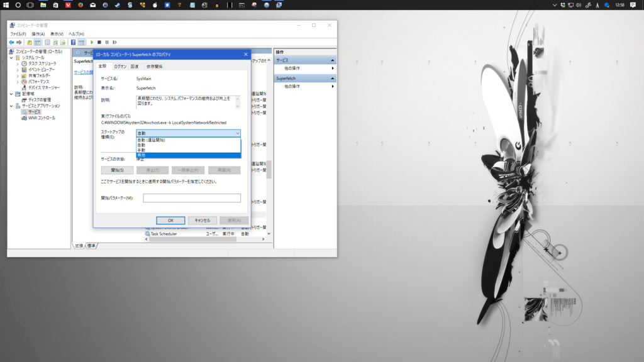
Task: Show hidden system tray icons chevron
Action: (555, 5)
